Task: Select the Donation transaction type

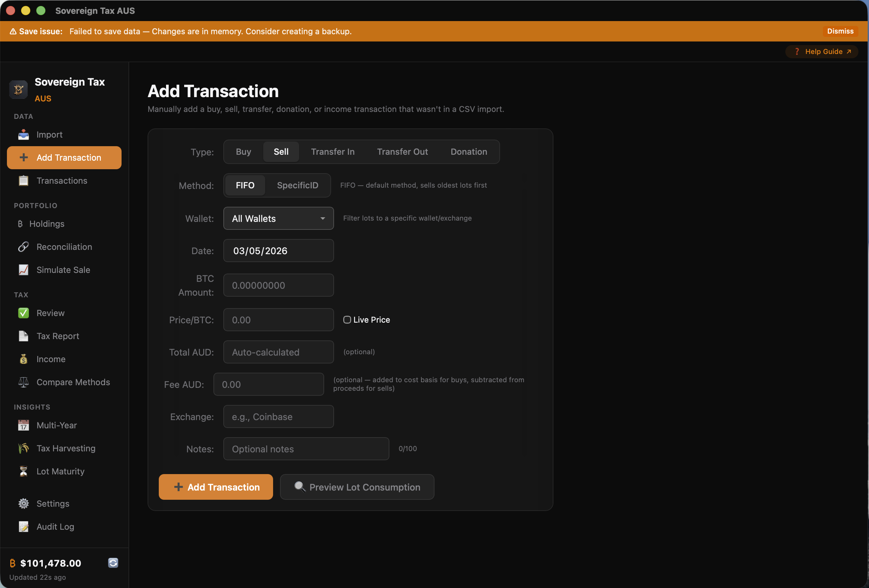Action: [468, 152]
